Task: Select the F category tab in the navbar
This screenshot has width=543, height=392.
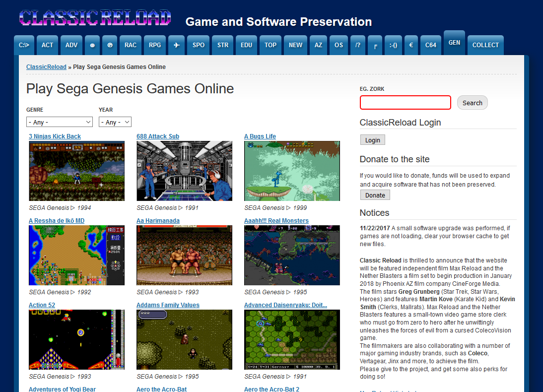Action: click(x=375, y=46)
